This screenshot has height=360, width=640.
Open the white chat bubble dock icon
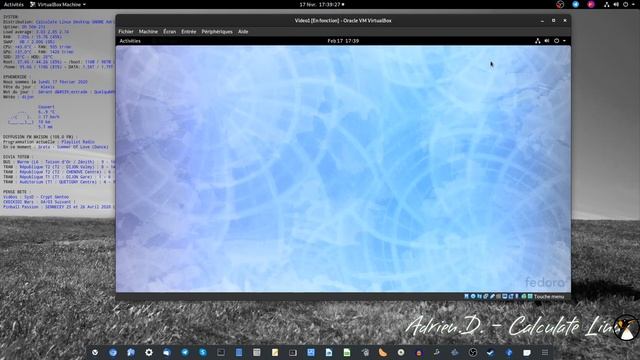pyautogui.click(x=527, y=353)
